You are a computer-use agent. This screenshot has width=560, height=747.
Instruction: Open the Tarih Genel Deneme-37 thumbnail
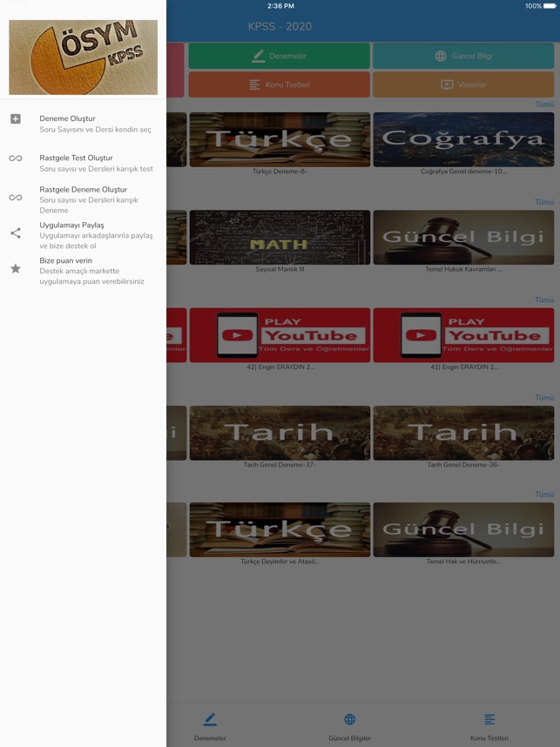pos(280,433)
